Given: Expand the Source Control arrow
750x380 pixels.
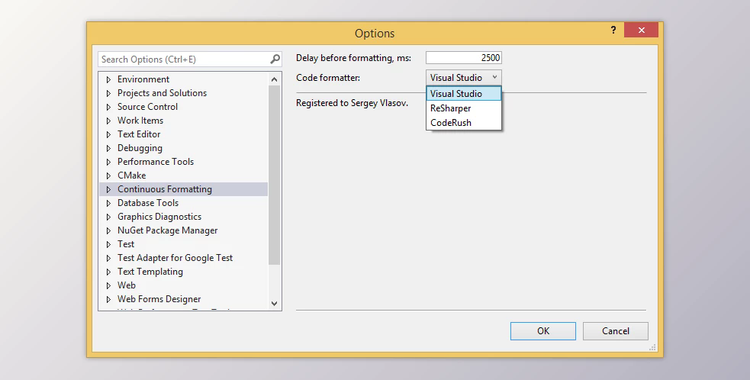Looking at the screenshot, I should coord(109,107).
